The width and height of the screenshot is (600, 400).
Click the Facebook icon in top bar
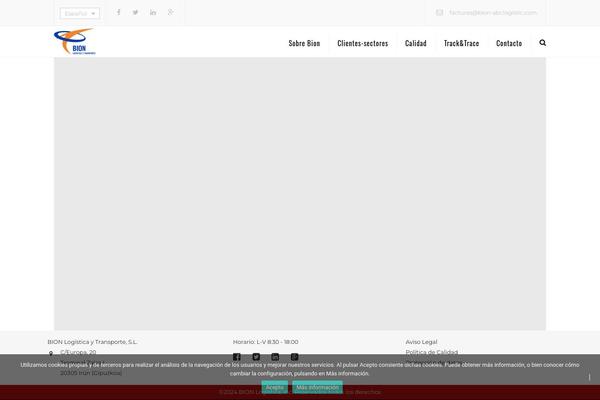pyautogui.click(x=119, y=12)
